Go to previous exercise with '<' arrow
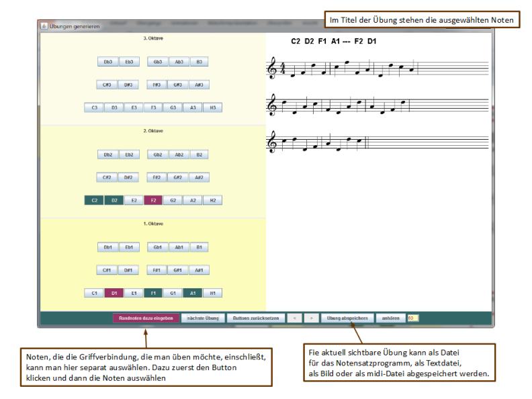Image resolution: width=532 pixels, height=399 pixels. 294,318
